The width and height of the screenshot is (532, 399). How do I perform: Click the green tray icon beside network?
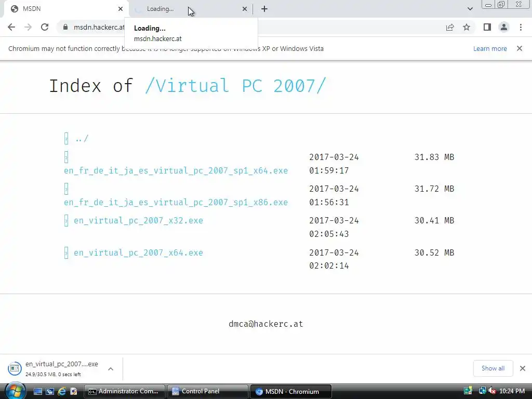468,391
